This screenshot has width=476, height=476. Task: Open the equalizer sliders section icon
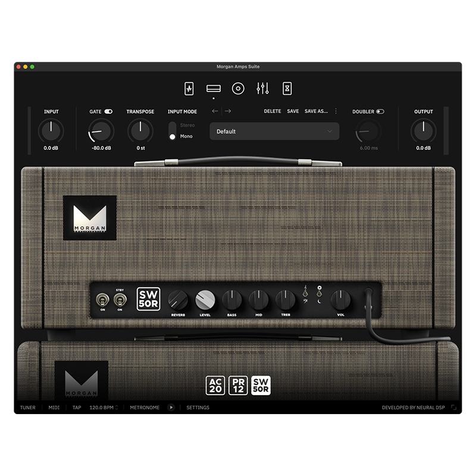click(x=262, y=88)
